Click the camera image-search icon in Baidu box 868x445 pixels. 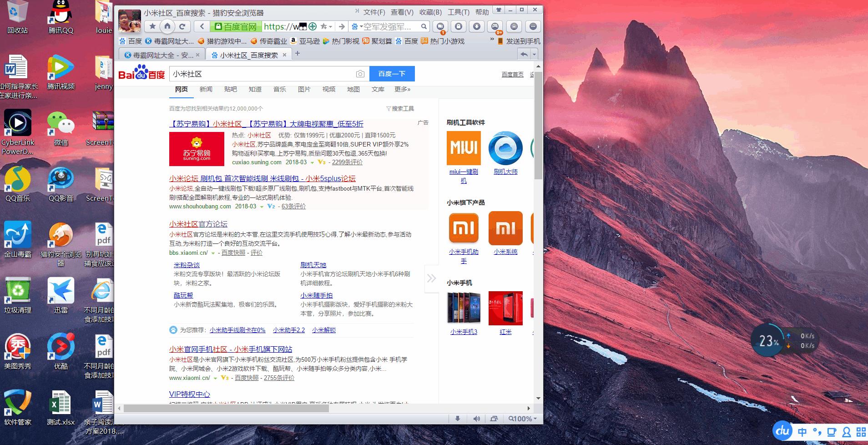pyautogui.click(x=360, y=74)
